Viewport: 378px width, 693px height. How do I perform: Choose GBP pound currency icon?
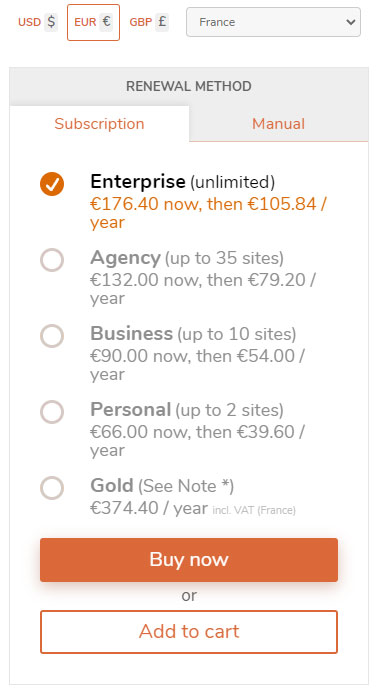[x=162, y=22]
